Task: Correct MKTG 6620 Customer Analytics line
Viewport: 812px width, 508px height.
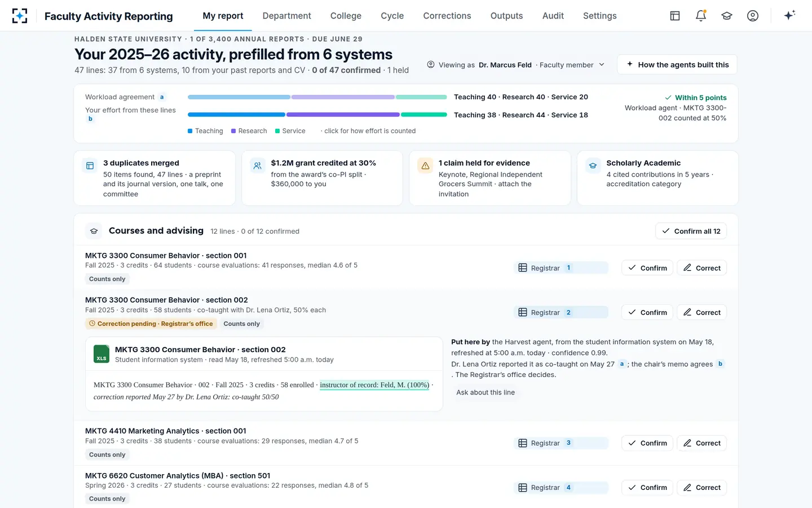Action: 702,488
